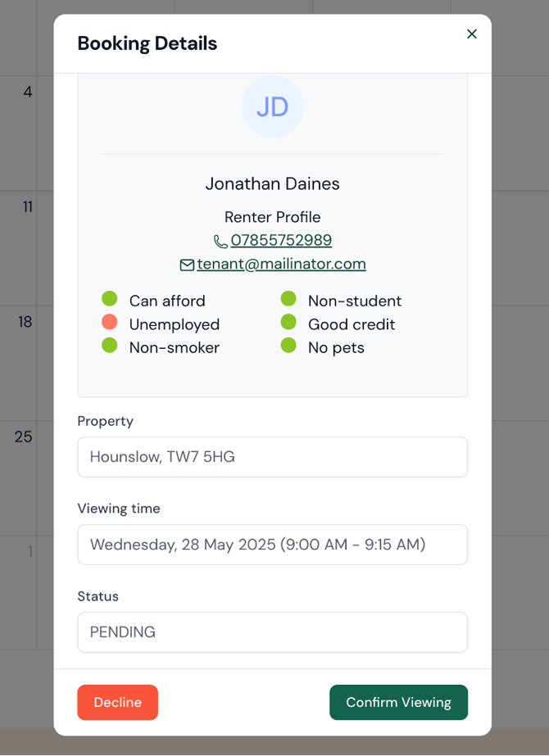This screenshot has height=756, width=549.
Task: Click the Jonathan Daines name text
Action: 272,183
